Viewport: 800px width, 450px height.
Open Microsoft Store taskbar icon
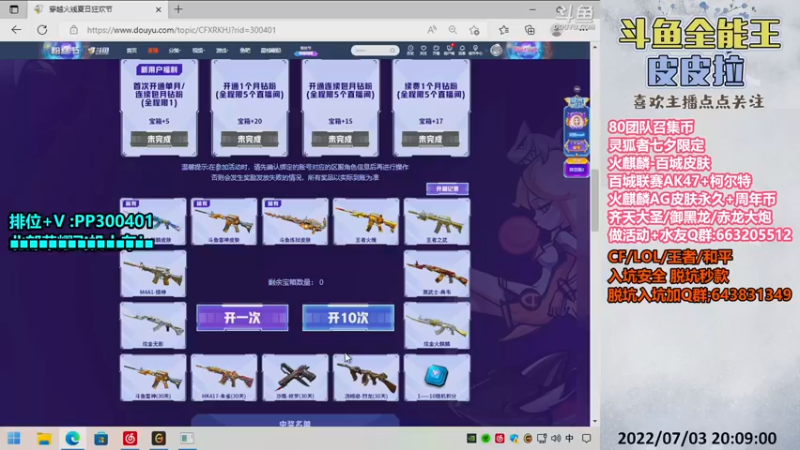click(x=101, y=438)
